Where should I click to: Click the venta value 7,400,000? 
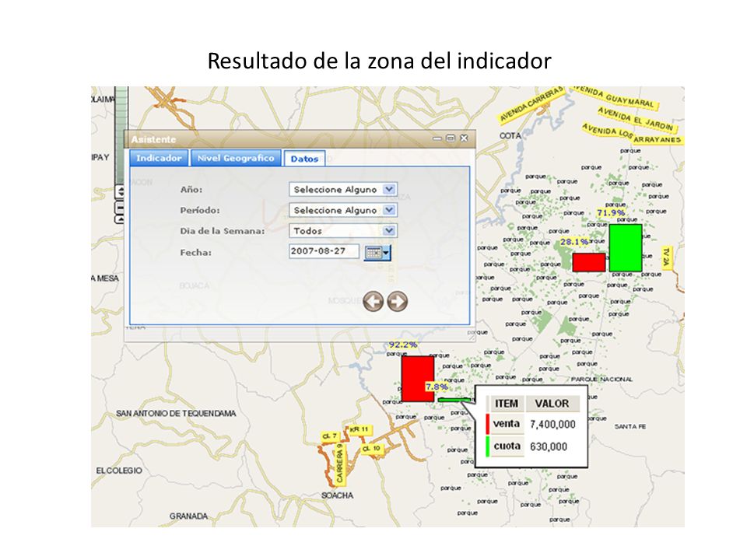[552, 425]
